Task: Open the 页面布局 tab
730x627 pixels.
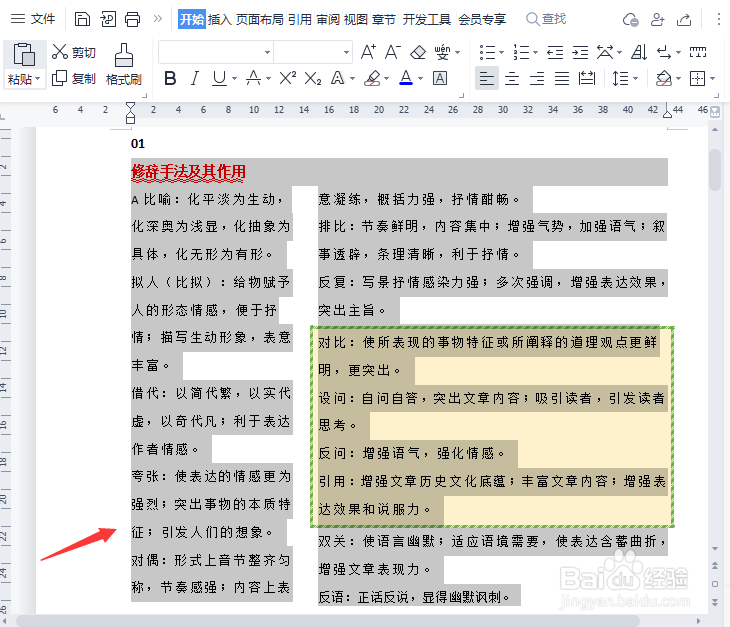Action: click(260, 19)
